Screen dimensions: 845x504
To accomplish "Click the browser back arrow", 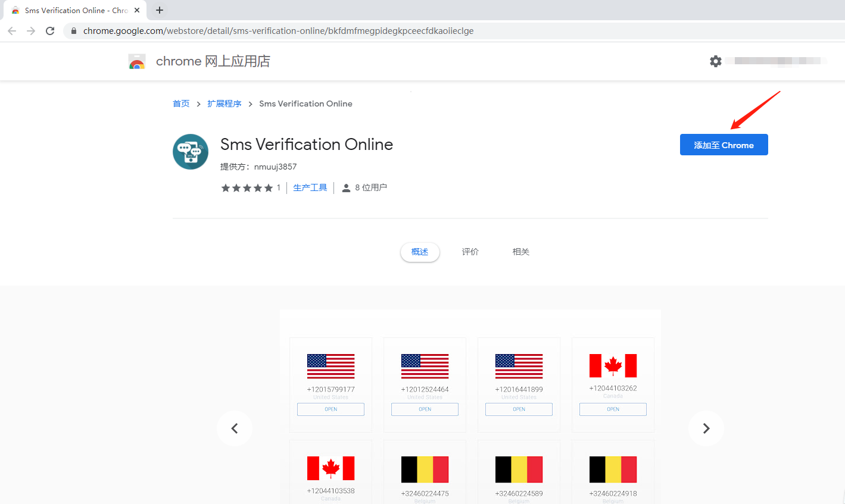I will pyautogui.click(x=12, y=31).
